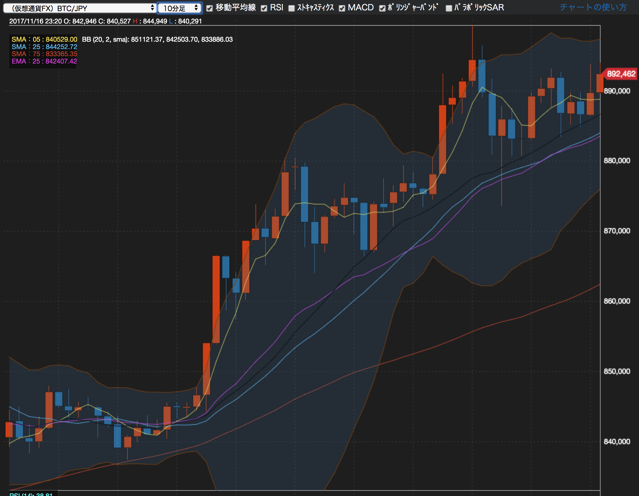The width and height of the screenshot is (639, 496).
Task: Click the SMA 05 : 840529.00 legend entry
Action: tap(44, 40)
